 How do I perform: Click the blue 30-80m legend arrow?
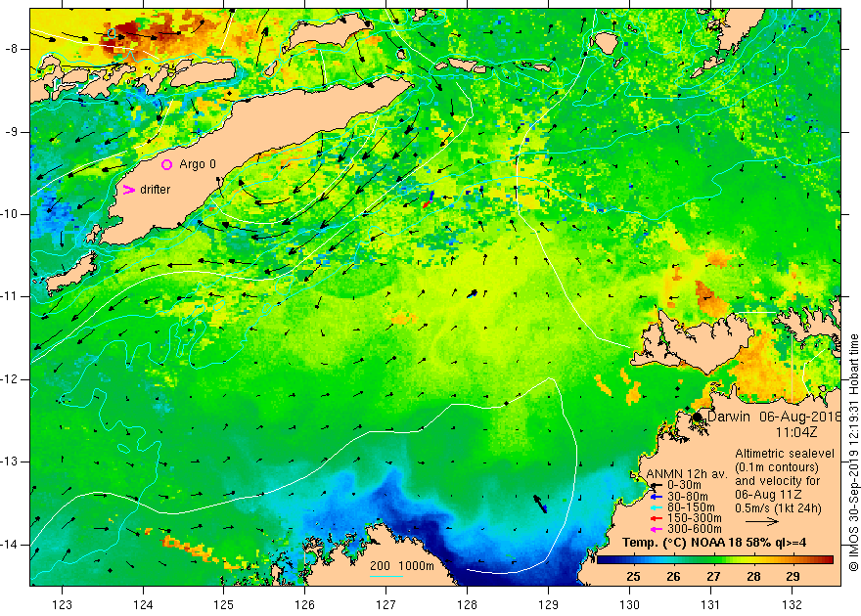(x=656, y=497)
